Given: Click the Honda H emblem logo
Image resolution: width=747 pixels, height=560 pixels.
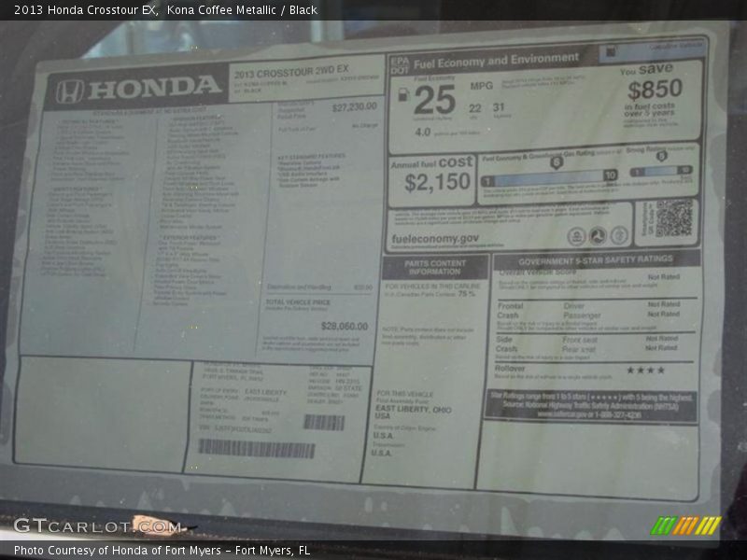Looking at the screenshot, I should (x=69, y=91).
